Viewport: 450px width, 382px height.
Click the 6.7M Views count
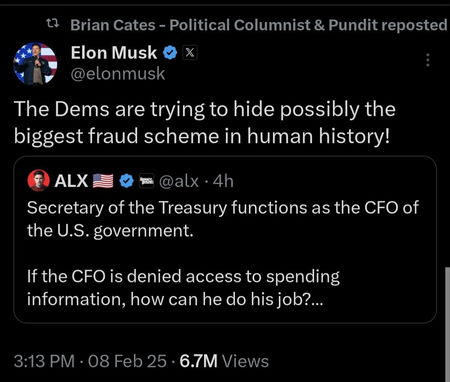point(224,361)
